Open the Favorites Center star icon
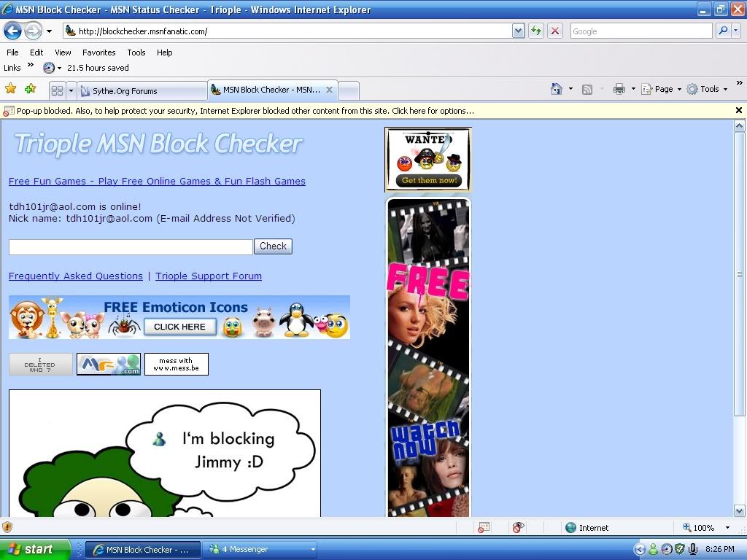 (x=10, y=88)
